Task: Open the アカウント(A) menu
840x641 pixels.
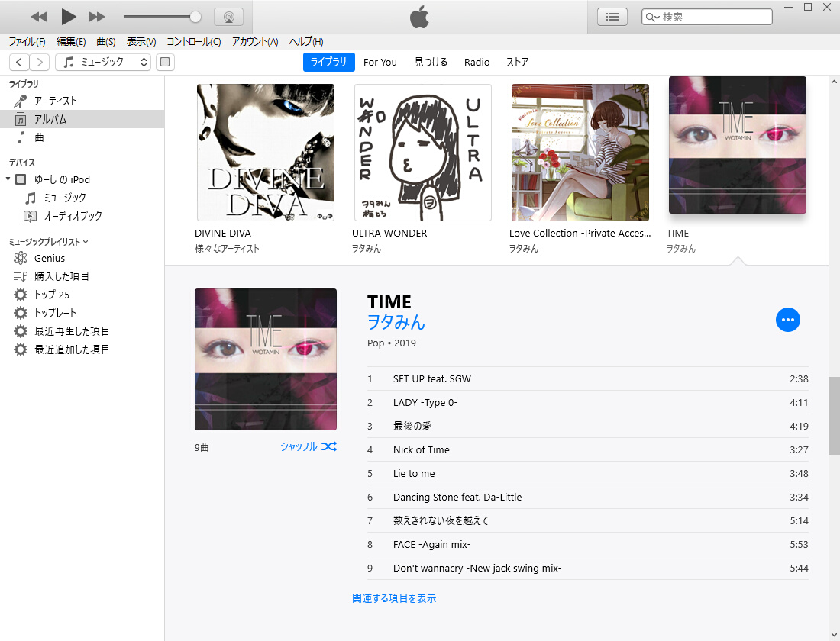Action: (x=255, y=42)
